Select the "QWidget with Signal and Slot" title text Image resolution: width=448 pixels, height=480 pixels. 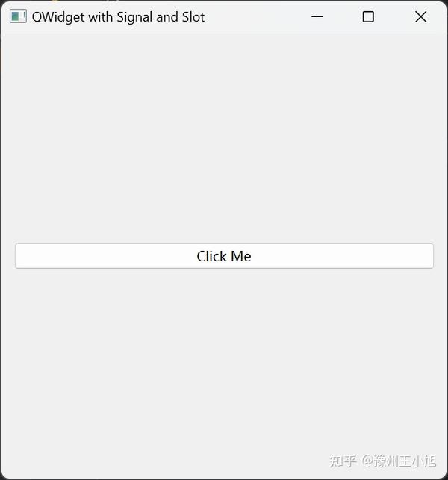pos(118,17)
